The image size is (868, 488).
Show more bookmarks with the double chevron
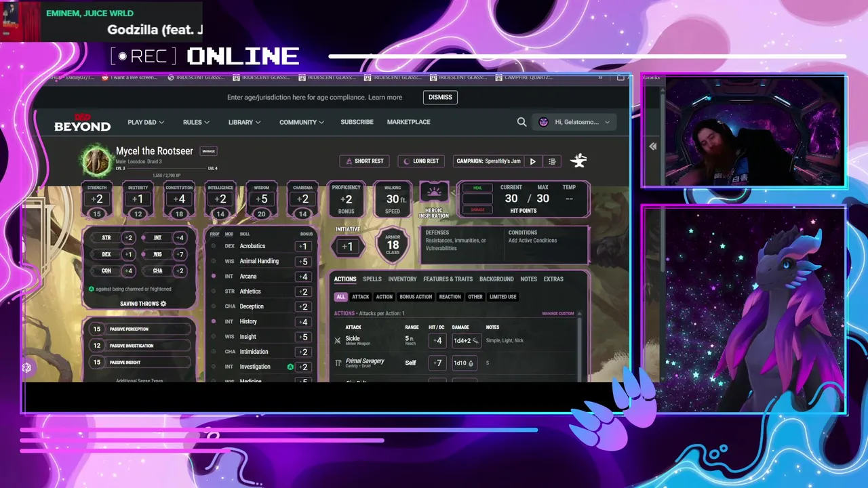pyautogui.click(x=600, y=77)
